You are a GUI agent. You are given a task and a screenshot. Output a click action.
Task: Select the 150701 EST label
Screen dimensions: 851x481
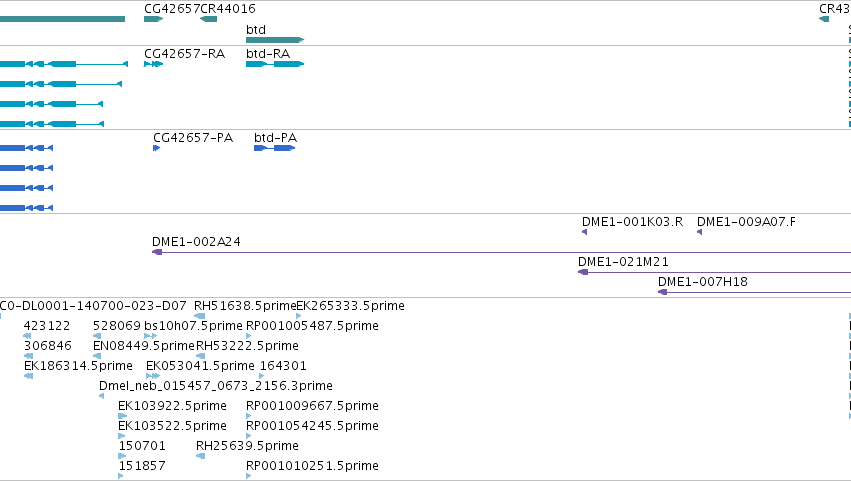[x=142, y=446]
